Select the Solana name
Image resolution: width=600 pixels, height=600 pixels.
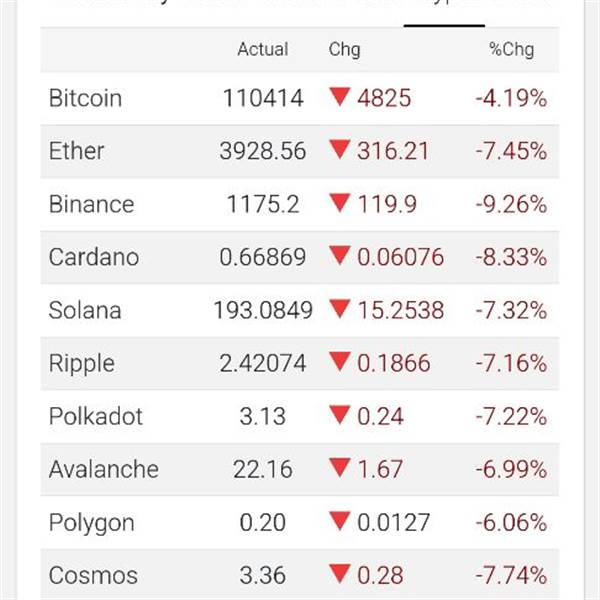point(85,310)
